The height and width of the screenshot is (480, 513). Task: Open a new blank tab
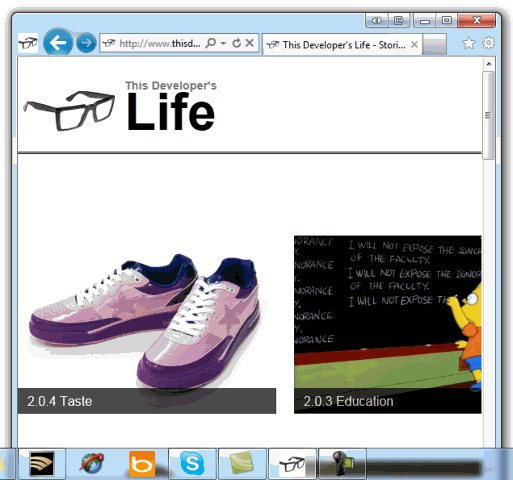pyautogui.click(x=434, y=44)
